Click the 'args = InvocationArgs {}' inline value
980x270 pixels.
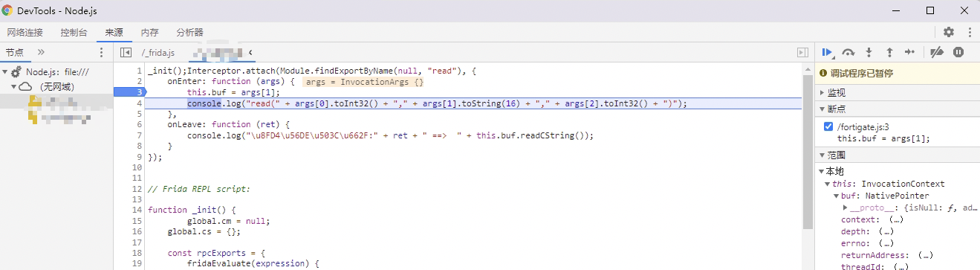364,82
